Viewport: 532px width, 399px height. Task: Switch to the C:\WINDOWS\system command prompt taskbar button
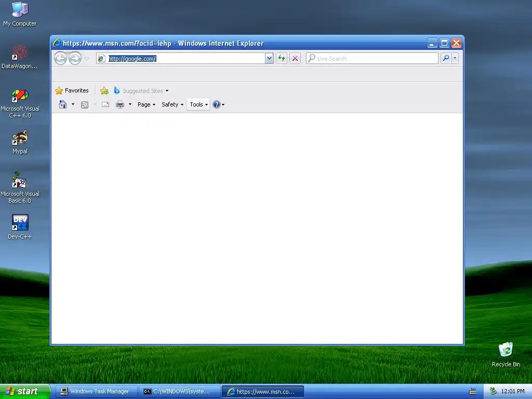[x=179, y=392]
